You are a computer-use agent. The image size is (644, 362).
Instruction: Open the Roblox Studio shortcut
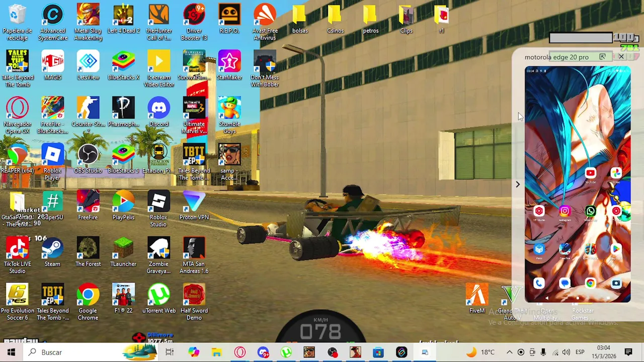tap(158, 209)
